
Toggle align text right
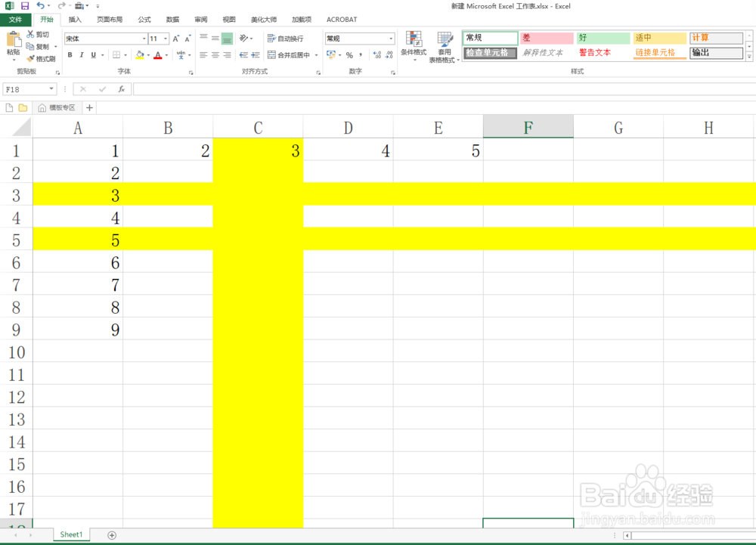pos(227,55)
